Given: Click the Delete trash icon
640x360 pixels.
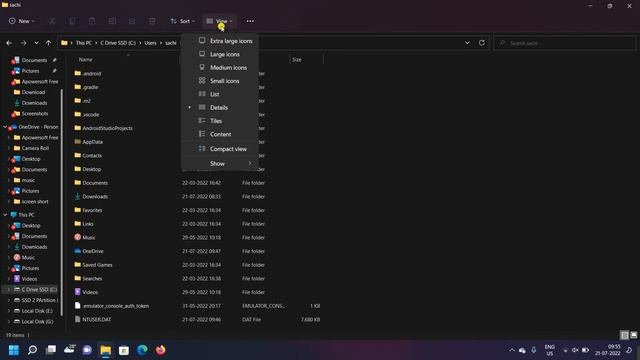Looking at the screenshot, I should point(152,21).
